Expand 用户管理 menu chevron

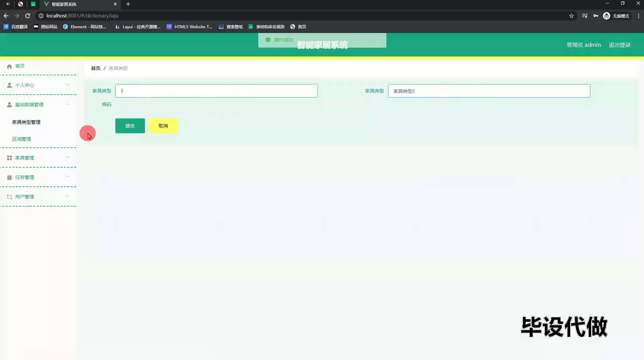(x=67, y=196)
